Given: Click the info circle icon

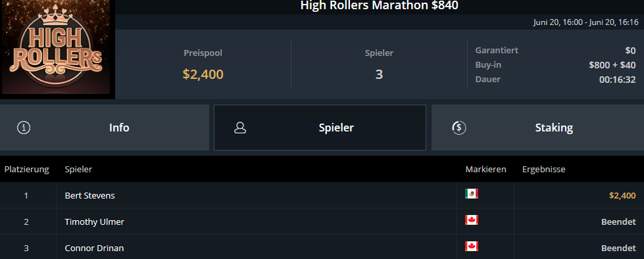Looking at the screenshot, I should click(x=24, y=128).
